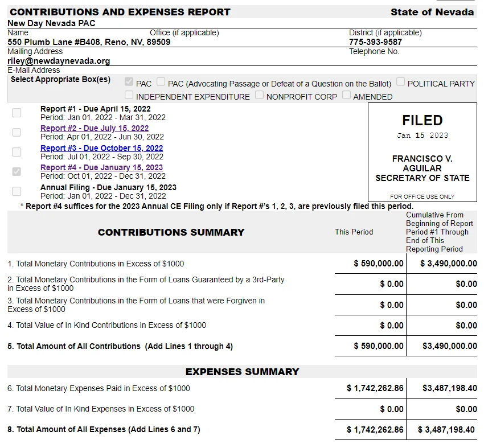Click line 2 Loans Guaranteed by 3rd-Party label
The width and height of the screenshot is (484, 448).
(146, 284)
